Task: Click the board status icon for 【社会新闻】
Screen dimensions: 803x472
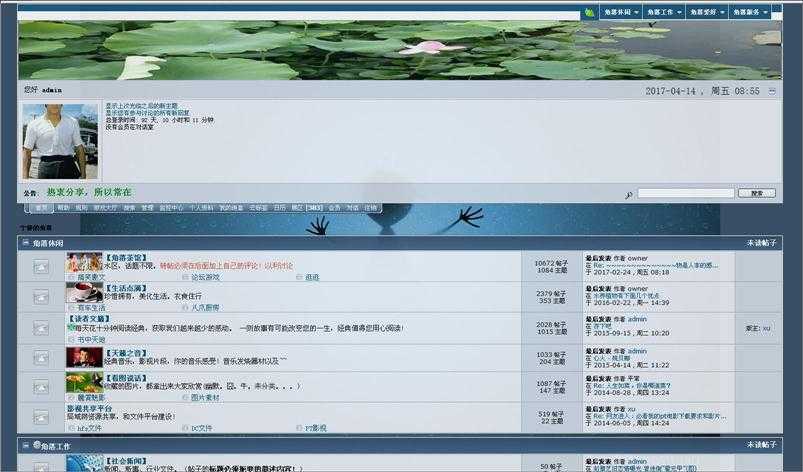Action: click(x=41, y=466)
